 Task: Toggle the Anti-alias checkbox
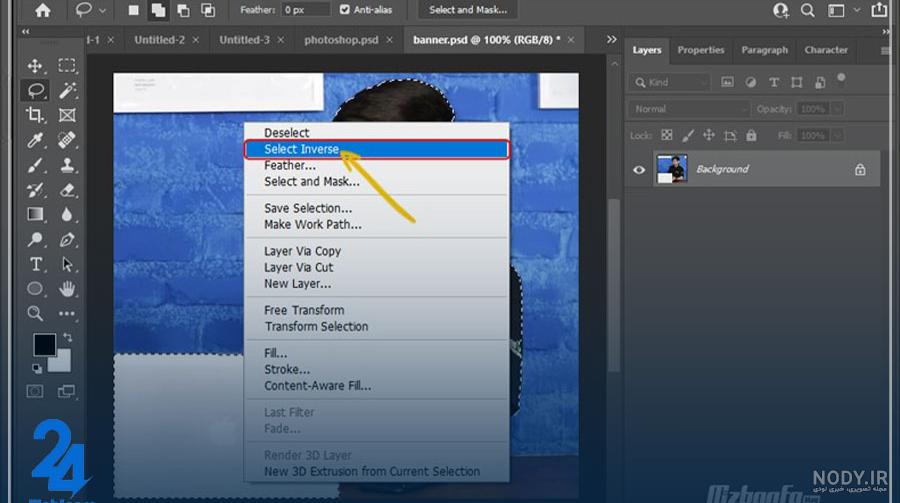[x=344, y=10]
